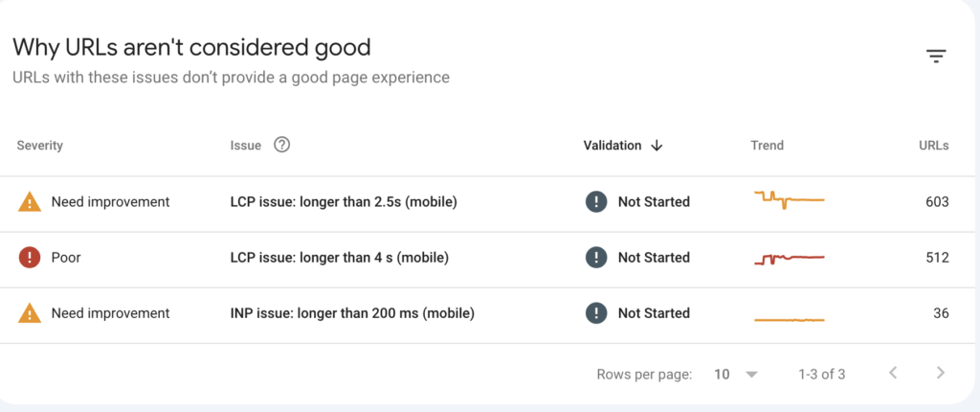Open the Rows per page dropdown
Viewport: 980px width, 412px height.
click(736, 374)
